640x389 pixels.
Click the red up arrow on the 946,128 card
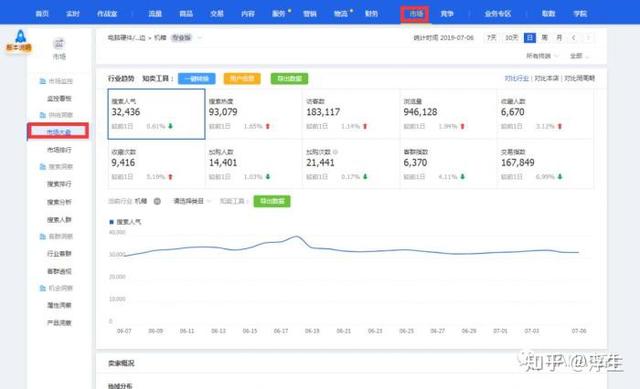462,126
